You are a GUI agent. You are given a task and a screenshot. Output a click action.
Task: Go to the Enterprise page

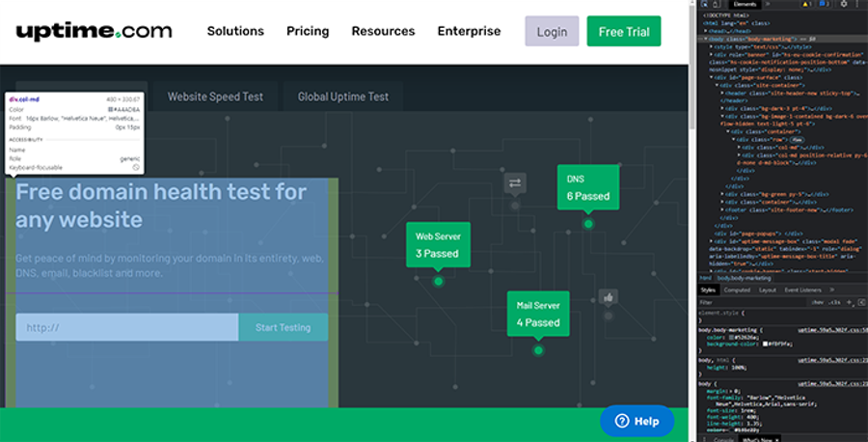pos(469,31)
